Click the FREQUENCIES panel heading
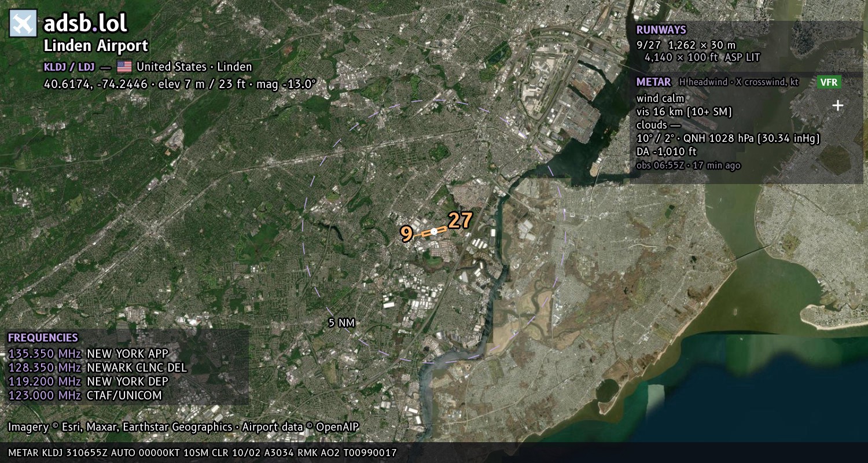Screen dimensions: 868x463 coord(43,338)
